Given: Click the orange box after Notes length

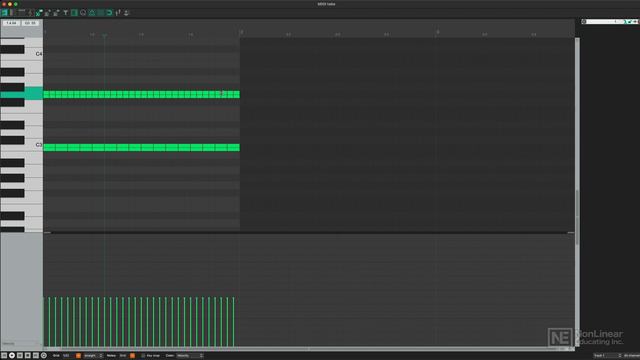Looking at the screenshot, I should (132, 356).
